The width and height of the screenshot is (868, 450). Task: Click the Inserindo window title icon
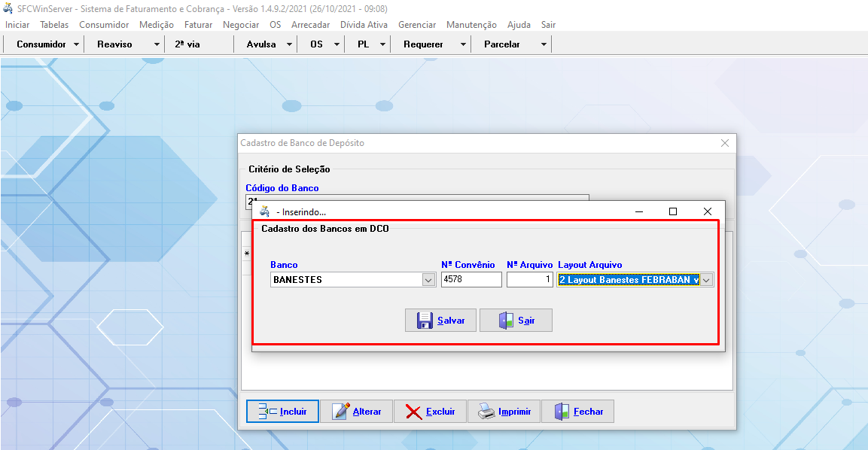(264, 212)
